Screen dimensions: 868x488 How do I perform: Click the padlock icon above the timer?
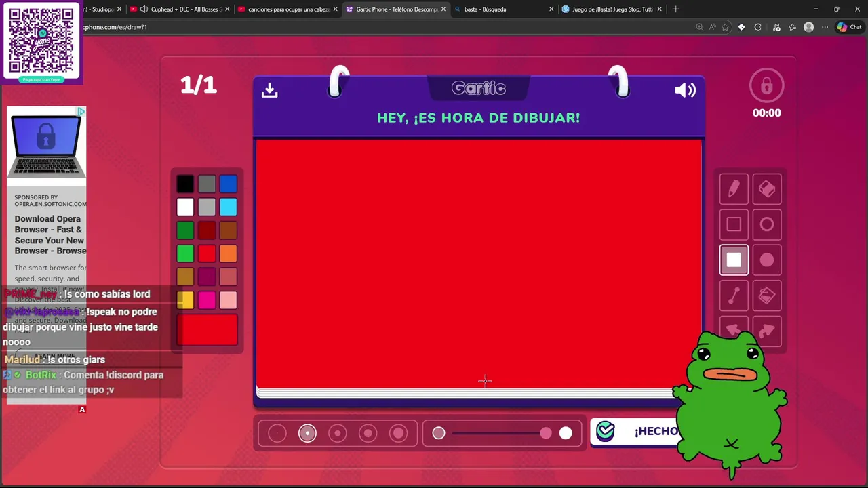coord(766,85)
